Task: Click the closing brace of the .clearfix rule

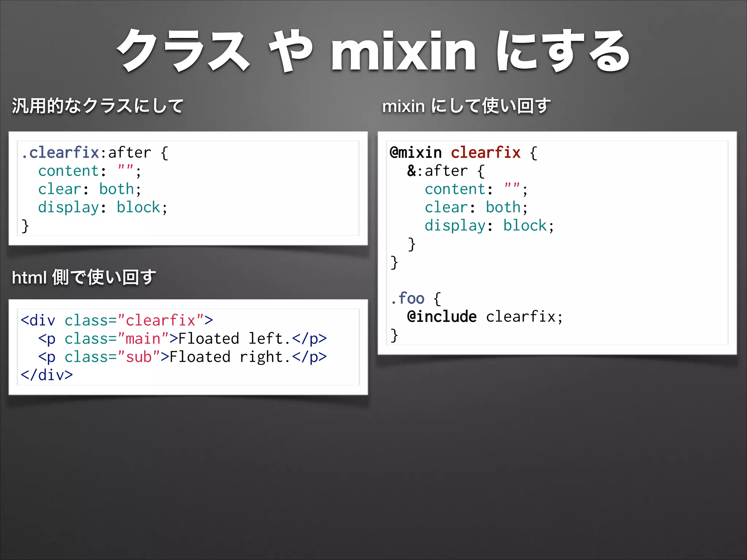Action: 25,226
